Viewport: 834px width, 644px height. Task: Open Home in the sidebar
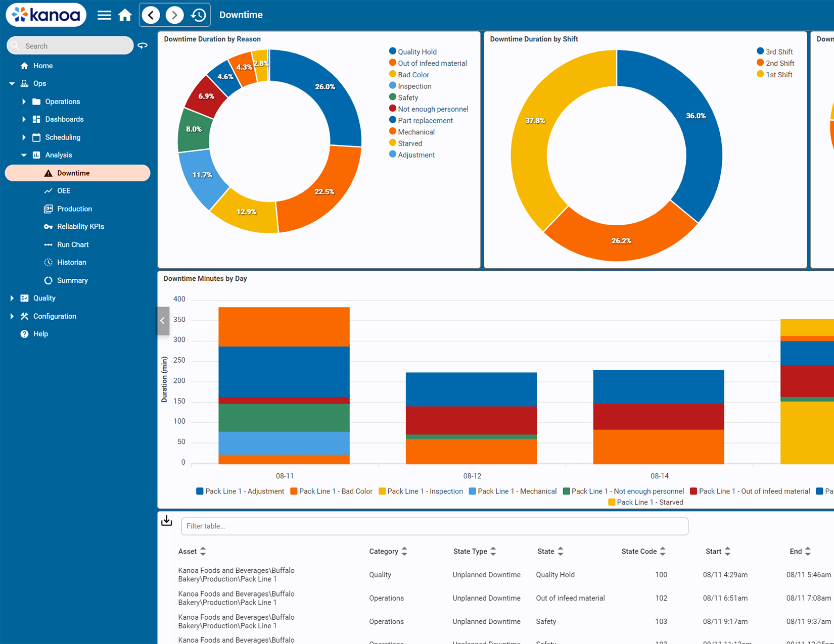pos(43,66)
